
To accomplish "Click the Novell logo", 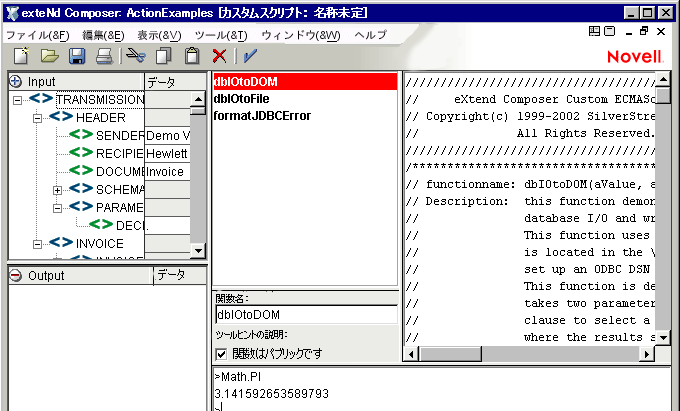I will point(635,56).
